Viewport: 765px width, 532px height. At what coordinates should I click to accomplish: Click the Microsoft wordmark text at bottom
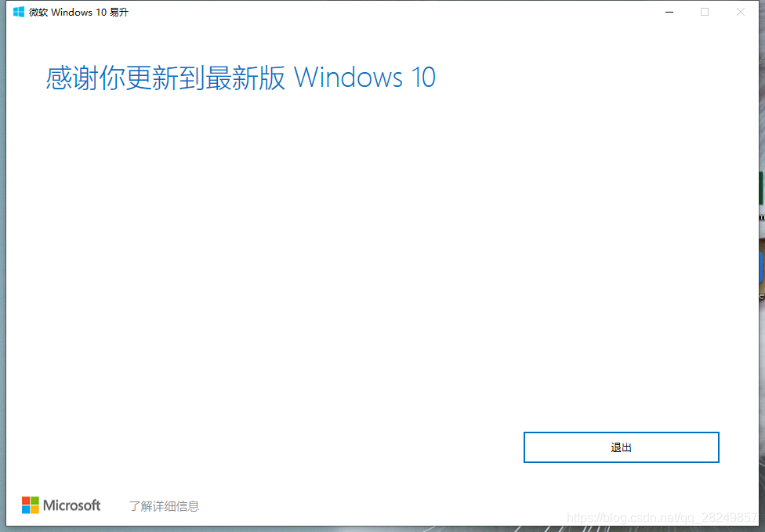point(72,505)
